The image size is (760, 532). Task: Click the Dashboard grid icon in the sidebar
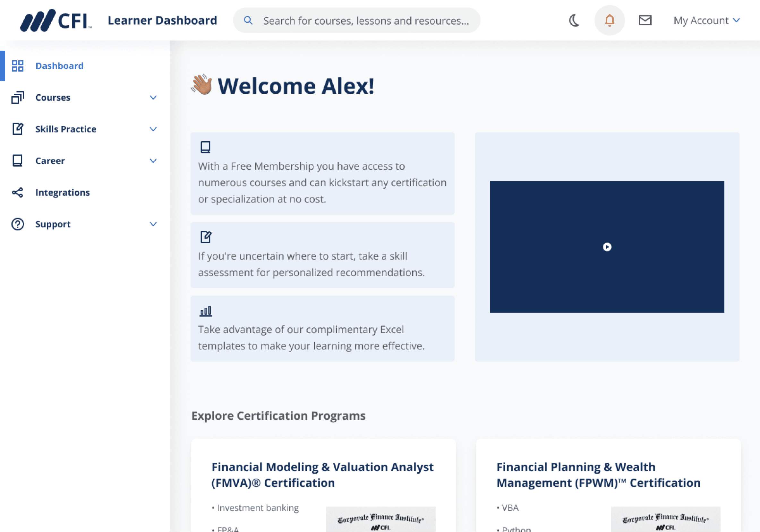pos(18,66)
